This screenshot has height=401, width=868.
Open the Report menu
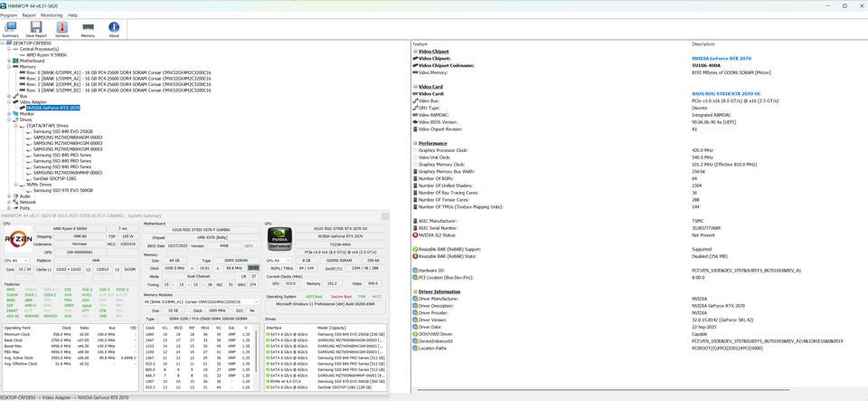pos(29,15)
